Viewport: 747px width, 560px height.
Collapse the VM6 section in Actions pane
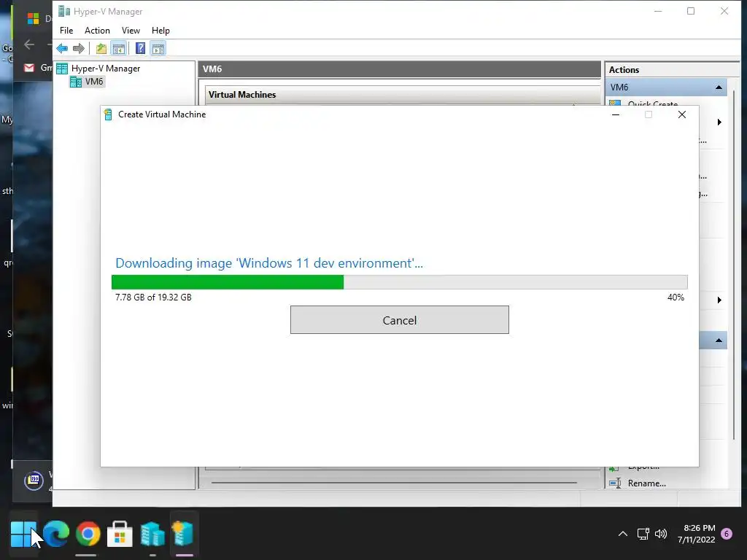719,87
